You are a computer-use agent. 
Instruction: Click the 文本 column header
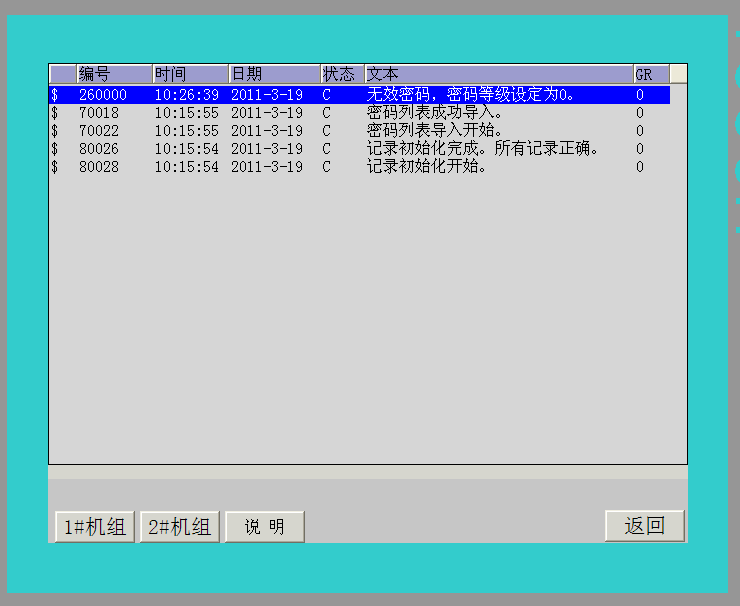point(499,74)
